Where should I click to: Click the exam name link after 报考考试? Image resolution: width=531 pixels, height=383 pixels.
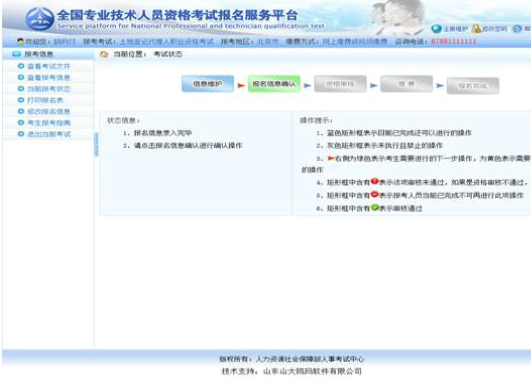pos(167,42)
